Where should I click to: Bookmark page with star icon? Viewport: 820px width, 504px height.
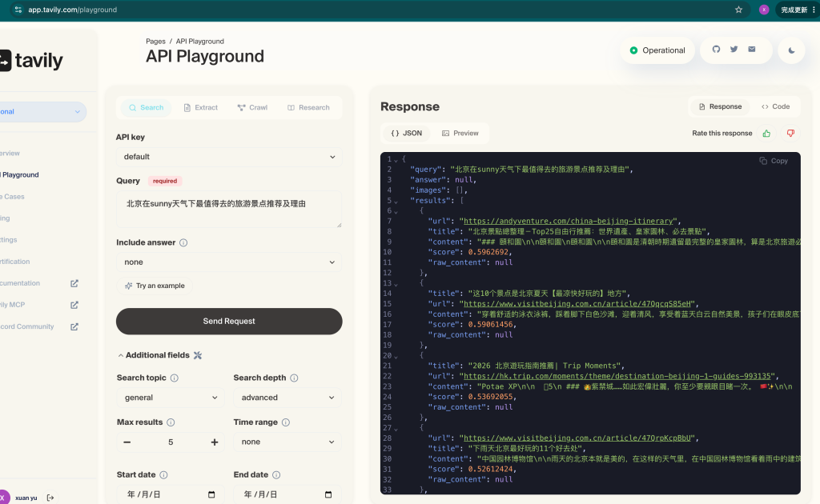(738, 10)
